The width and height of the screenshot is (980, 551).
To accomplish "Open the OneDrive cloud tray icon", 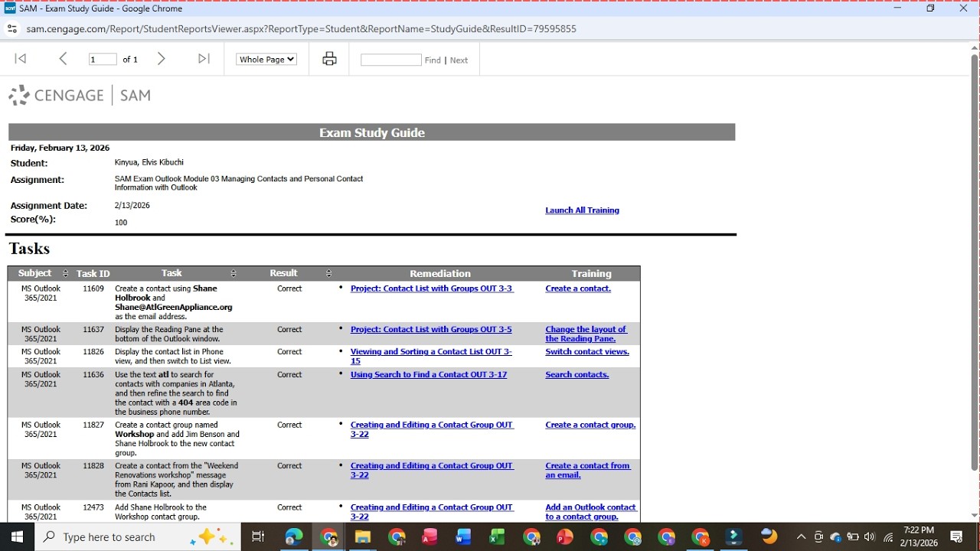I will (x=835, y=537).
